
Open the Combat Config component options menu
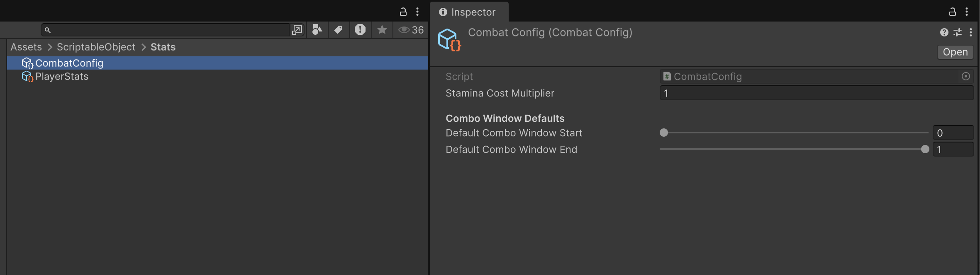pos(971,32)
